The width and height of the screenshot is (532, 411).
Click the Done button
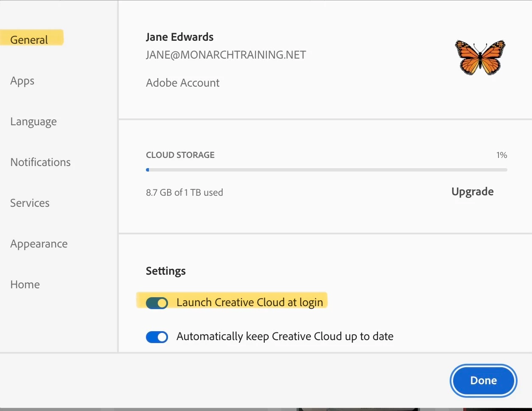click(484, 380)
